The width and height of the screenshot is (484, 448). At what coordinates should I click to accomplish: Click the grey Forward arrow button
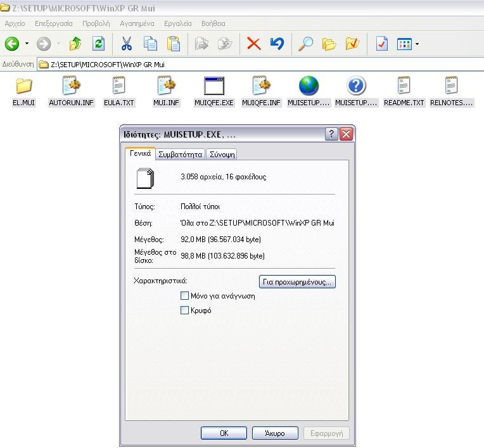point(44,44)
